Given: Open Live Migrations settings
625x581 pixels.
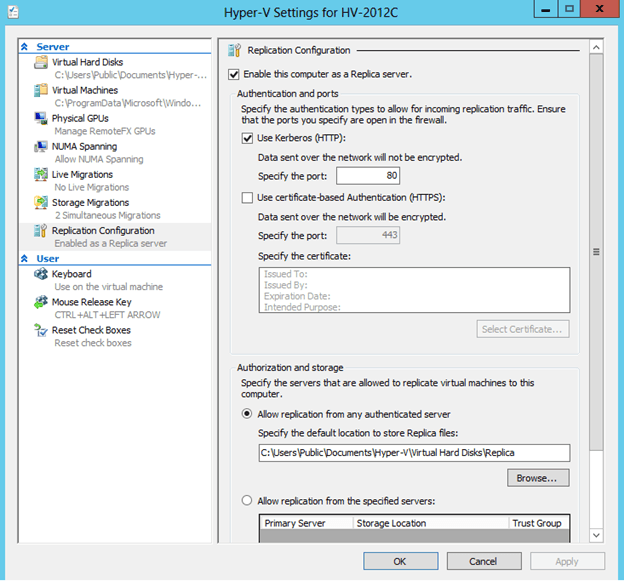Looking at the screenshot, I should click(82, 175).
